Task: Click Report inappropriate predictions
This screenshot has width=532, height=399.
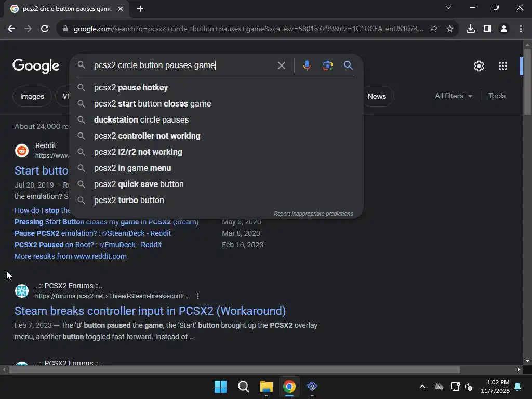Action: (313, 214)
